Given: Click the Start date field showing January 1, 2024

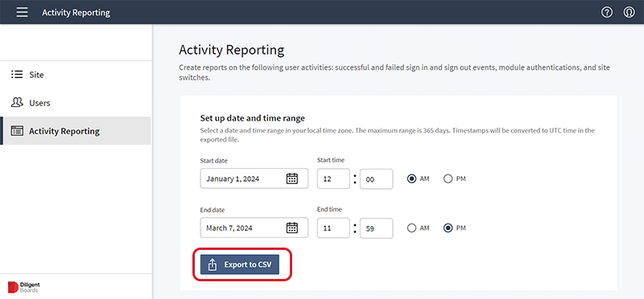Looking at the screenshot, I should 254,178.
